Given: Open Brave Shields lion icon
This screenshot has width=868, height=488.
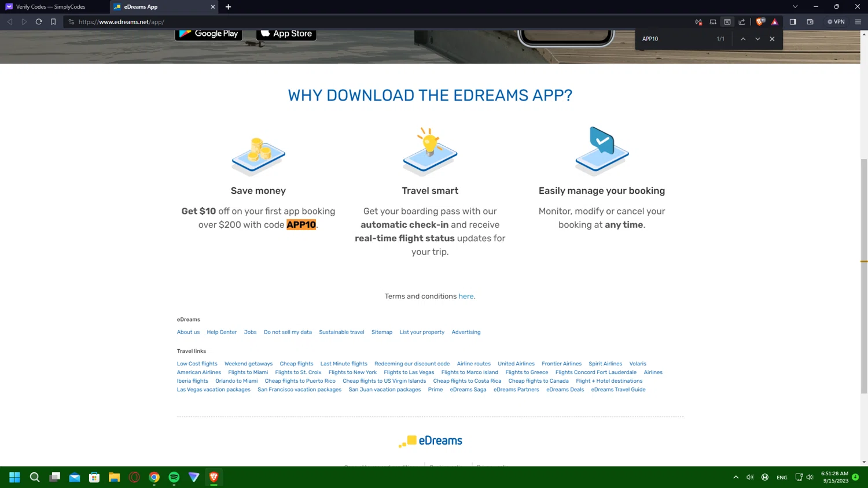Looking at the screenshot, I should (x=760, y=22).
